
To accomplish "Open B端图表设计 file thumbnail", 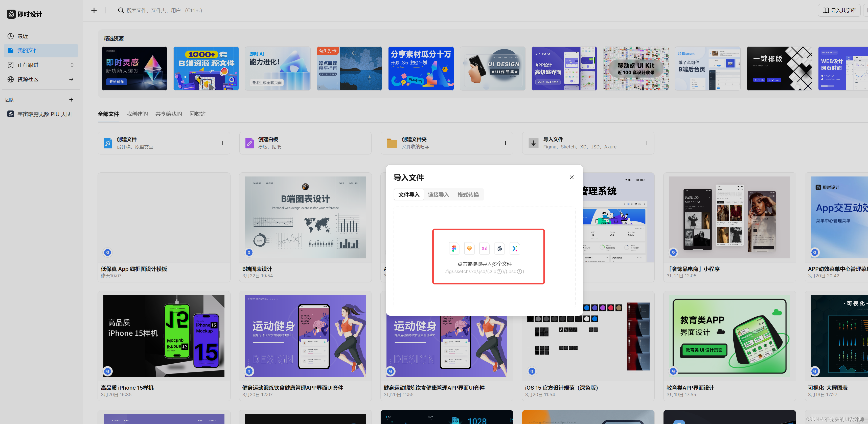I will 305,217.
